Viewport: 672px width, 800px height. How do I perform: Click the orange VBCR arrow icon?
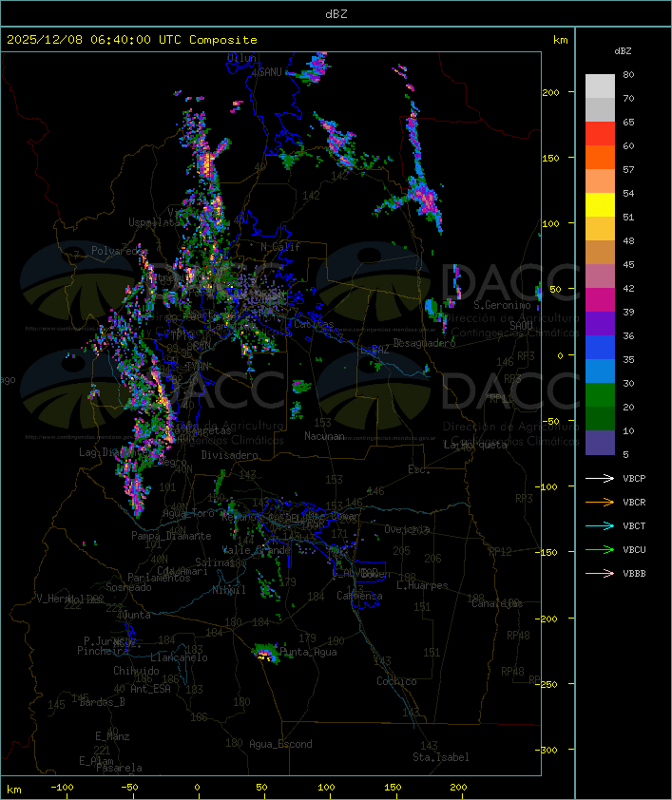tap(600, 502)
